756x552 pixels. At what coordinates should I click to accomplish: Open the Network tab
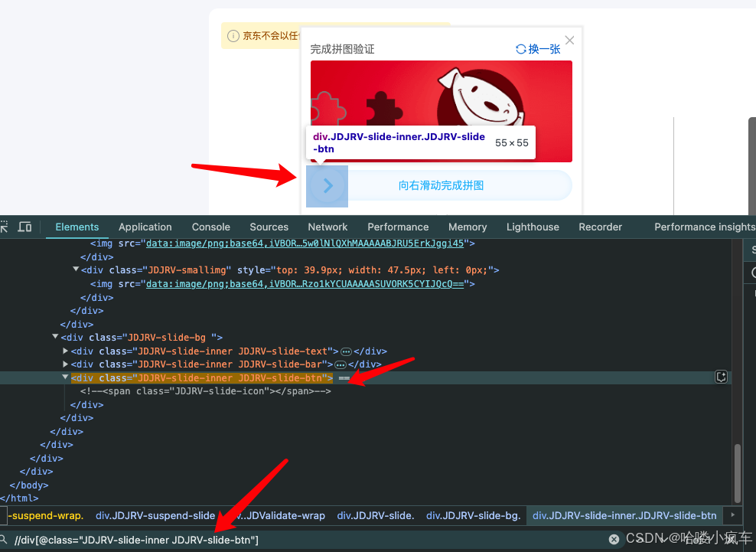click(x=327, y=227)
